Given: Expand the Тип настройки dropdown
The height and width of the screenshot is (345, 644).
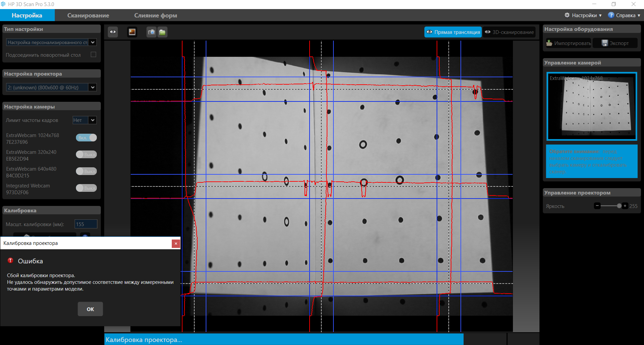Looking at the screenshot, I should pos(93,42).
